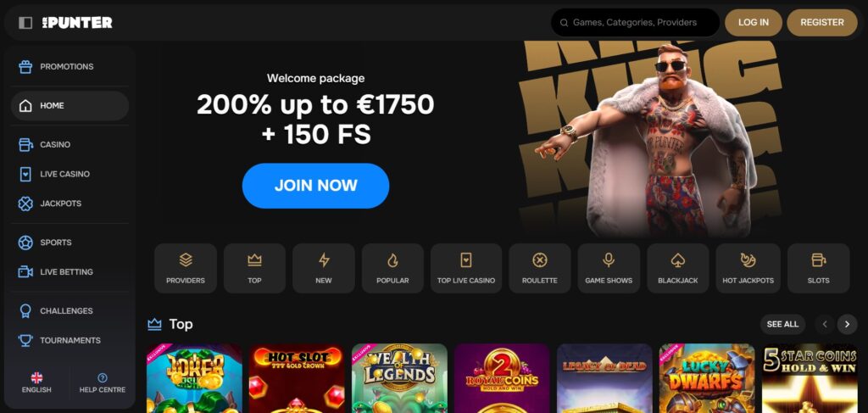Select the Roulette category tile
This screenshot has height=413, width=868.
click(x=540, y=268)
